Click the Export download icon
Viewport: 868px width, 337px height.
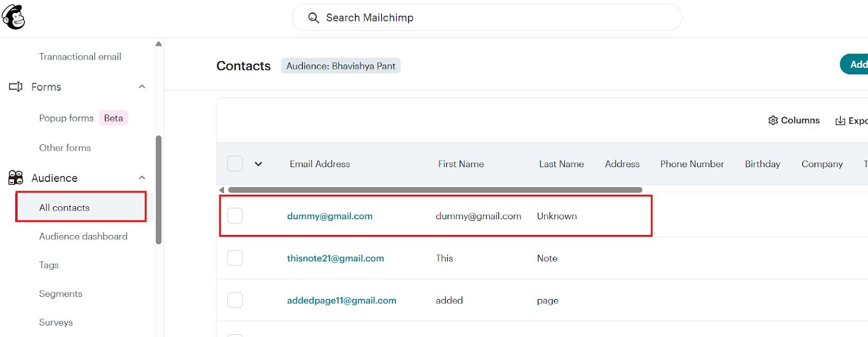840,120
